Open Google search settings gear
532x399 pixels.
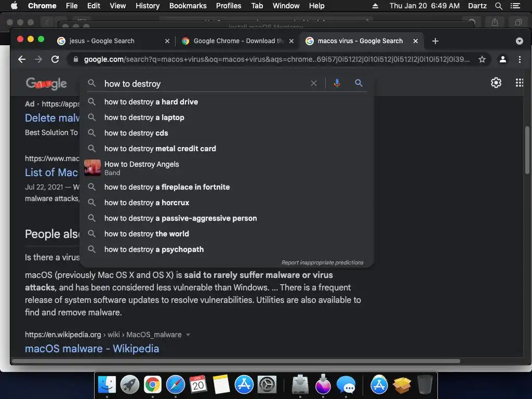tap(496, 83)
